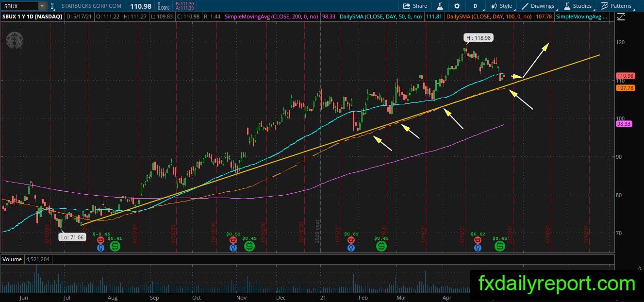Click the Hi: 118.98 price bubble
Screen dimensions: 644x302
pos(478,37)
